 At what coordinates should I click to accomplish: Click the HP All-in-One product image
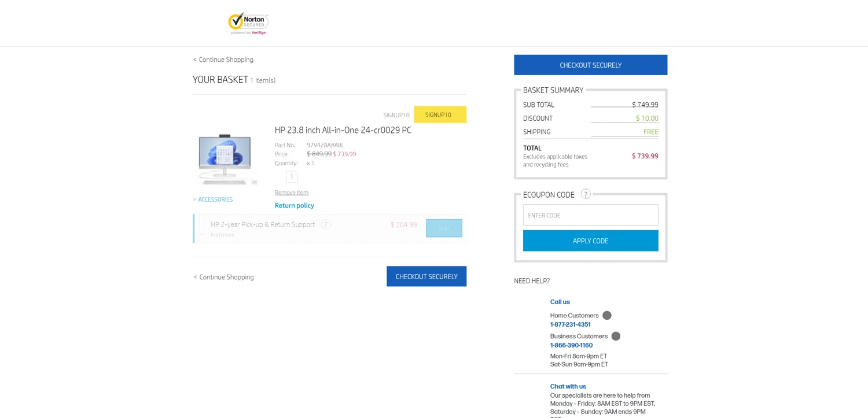(x=225, y=159)
